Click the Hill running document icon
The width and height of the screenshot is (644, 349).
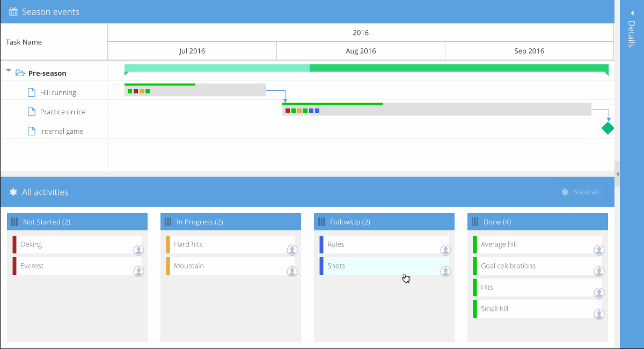(32, 92)
